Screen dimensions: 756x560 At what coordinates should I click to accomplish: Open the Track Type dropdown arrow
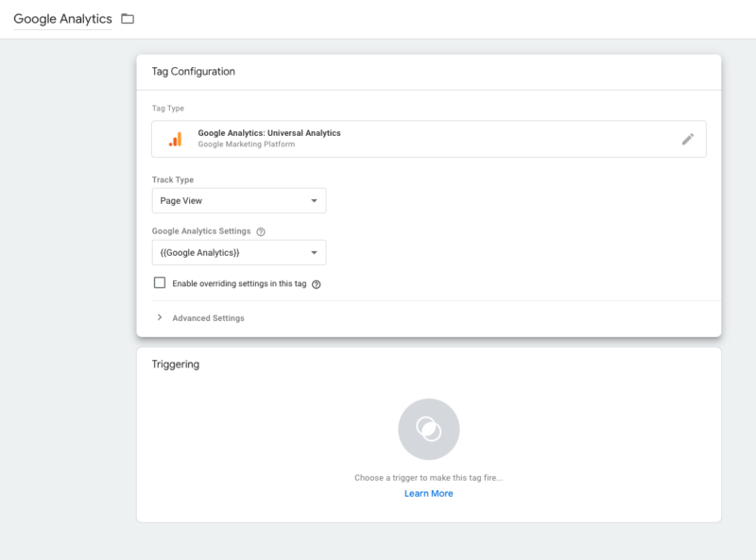tap(314, 201)
